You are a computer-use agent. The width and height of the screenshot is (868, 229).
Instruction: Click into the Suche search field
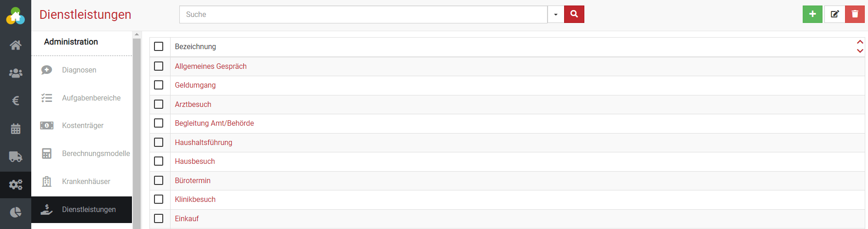coord(363,14)
